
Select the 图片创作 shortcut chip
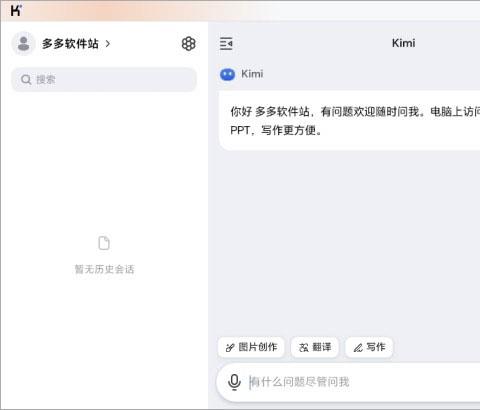251,347
